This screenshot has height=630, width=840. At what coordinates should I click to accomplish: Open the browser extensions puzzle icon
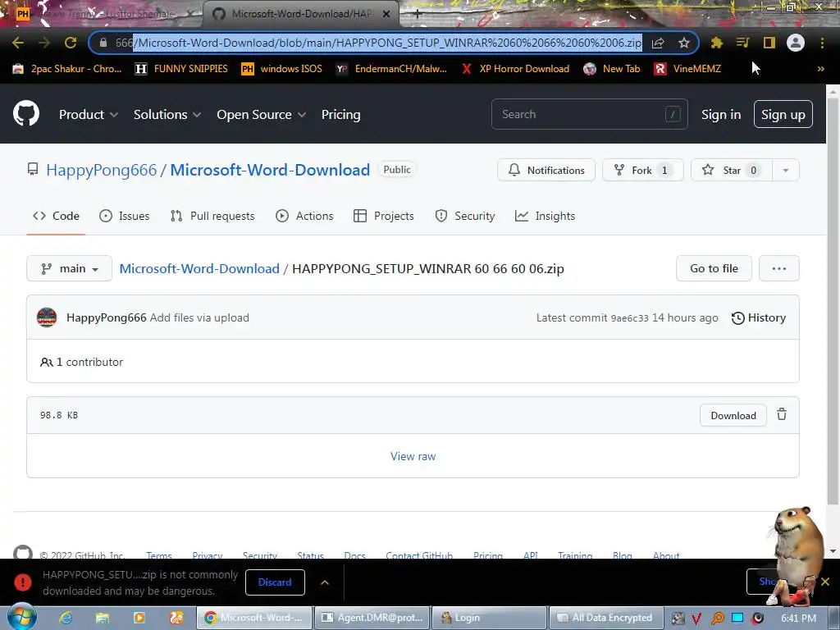(716, 43)
